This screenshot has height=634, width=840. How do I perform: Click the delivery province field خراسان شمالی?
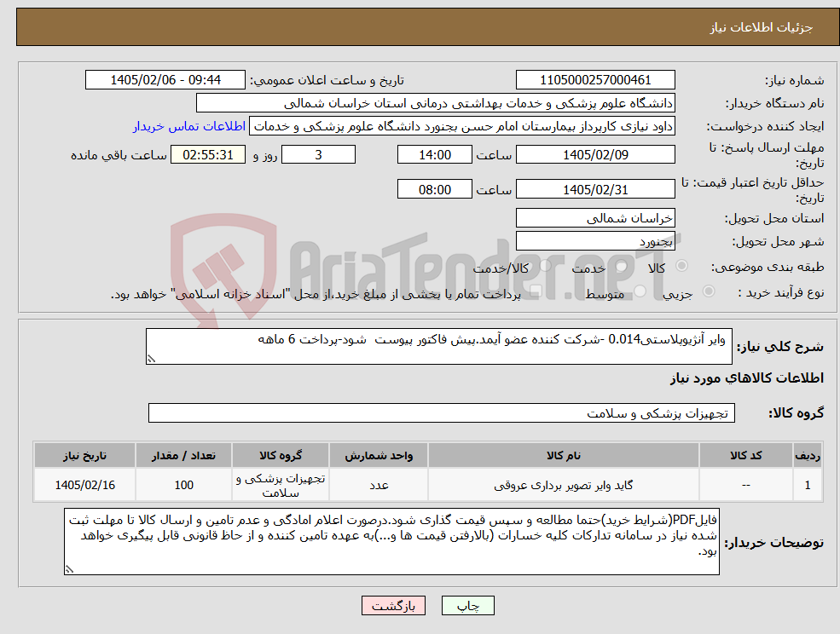(595, 218)
